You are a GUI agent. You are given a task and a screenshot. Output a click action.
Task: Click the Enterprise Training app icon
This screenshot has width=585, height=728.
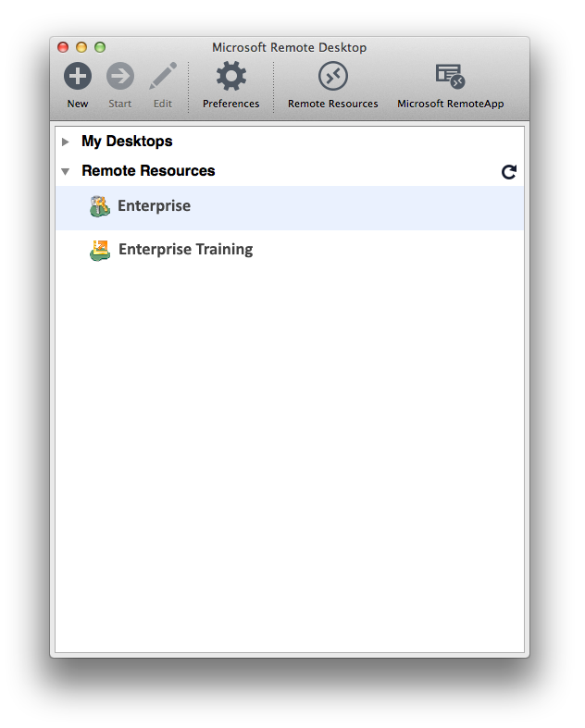coord(100,251)
